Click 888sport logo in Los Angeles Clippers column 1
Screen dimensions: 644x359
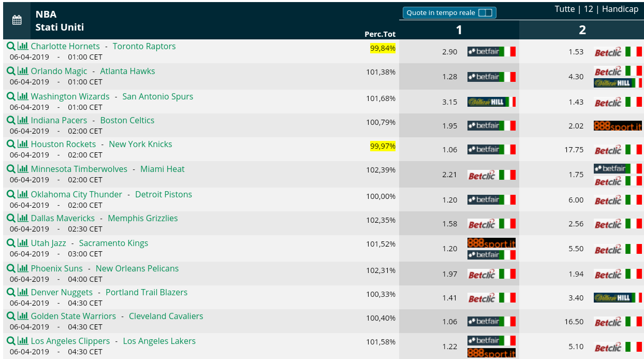click(491, 353)
